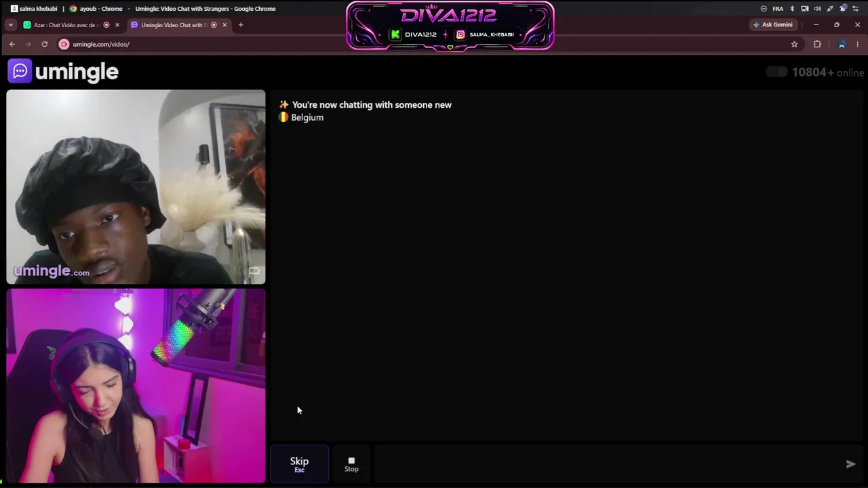Toggle the online status switch

tap(776, 72)
